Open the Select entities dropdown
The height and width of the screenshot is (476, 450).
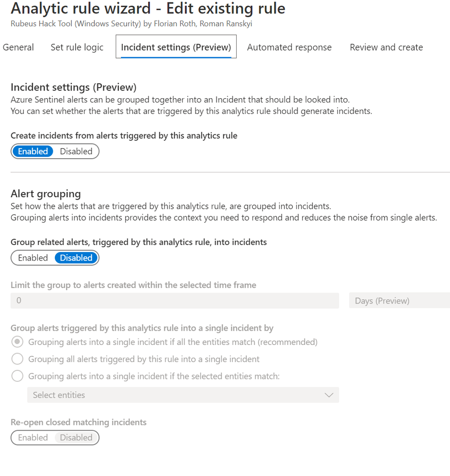click(x=176, y=395)
